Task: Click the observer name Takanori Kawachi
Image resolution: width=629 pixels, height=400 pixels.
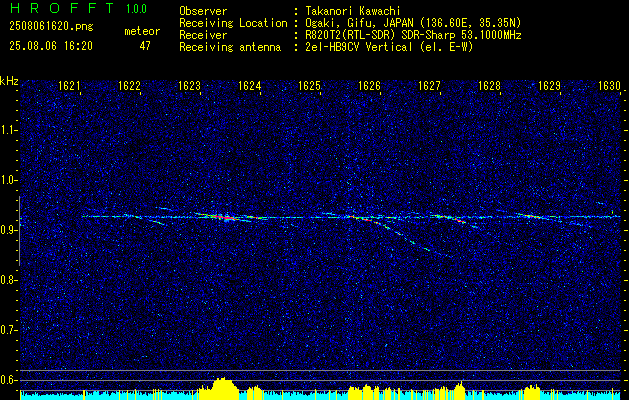Action: 351,11
